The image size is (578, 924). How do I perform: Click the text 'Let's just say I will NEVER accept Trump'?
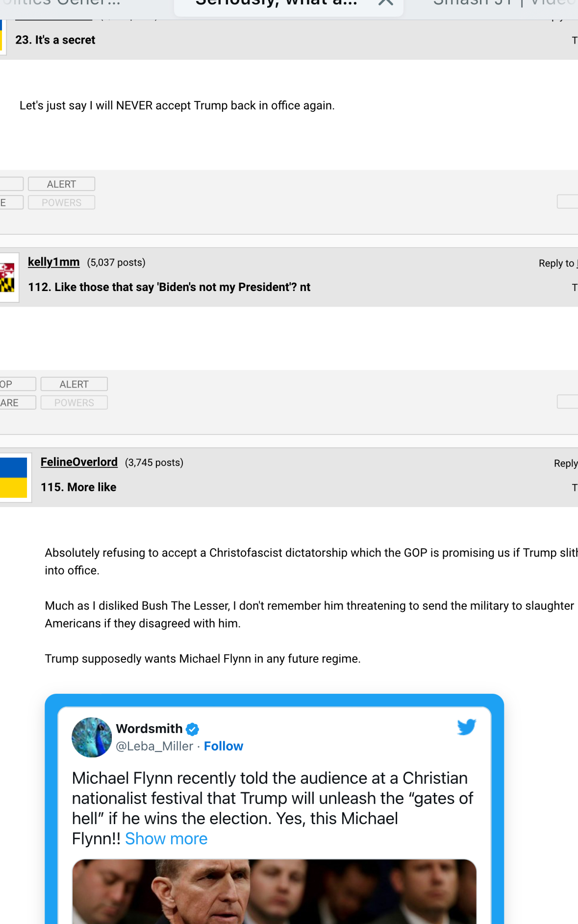coord(177,105)
